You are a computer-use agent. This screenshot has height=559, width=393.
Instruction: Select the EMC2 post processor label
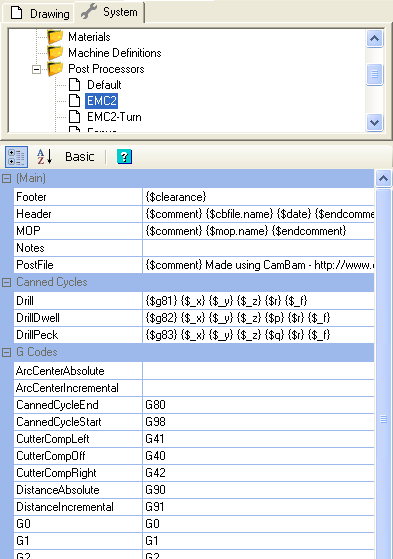(x=102, y=101)
